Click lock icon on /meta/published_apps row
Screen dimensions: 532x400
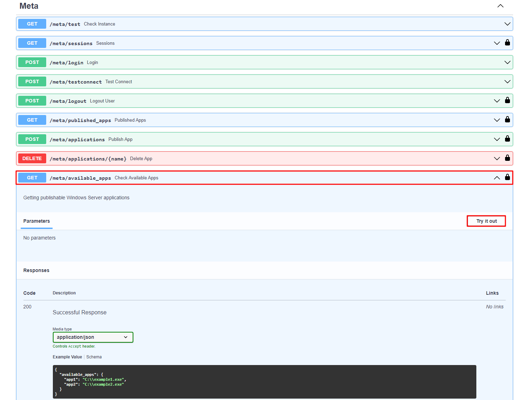coord(507,120)
